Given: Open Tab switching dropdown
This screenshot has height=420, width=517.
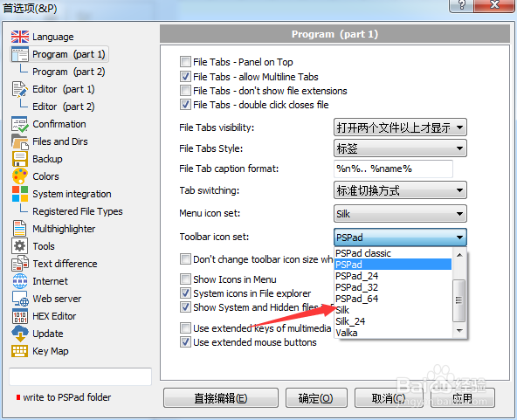Looking at the screenshot, I should coord(400,190).
